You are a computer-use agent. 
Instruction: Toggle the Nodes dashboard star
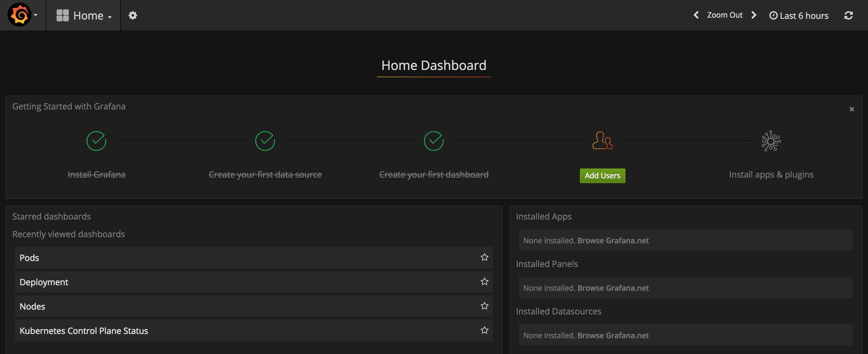484,306
